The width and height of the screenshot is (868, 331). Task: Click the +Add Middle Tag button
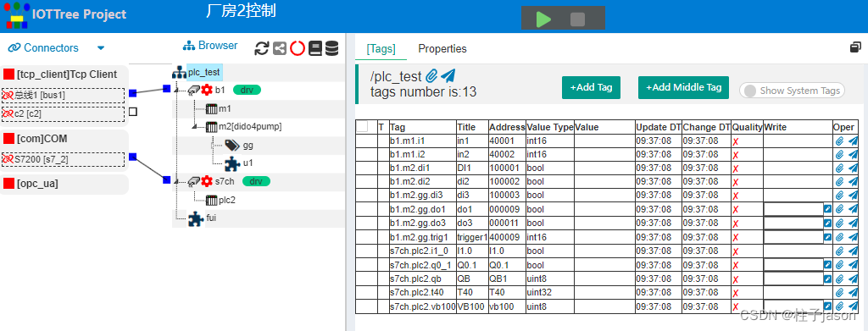click(x=684, y=87)
